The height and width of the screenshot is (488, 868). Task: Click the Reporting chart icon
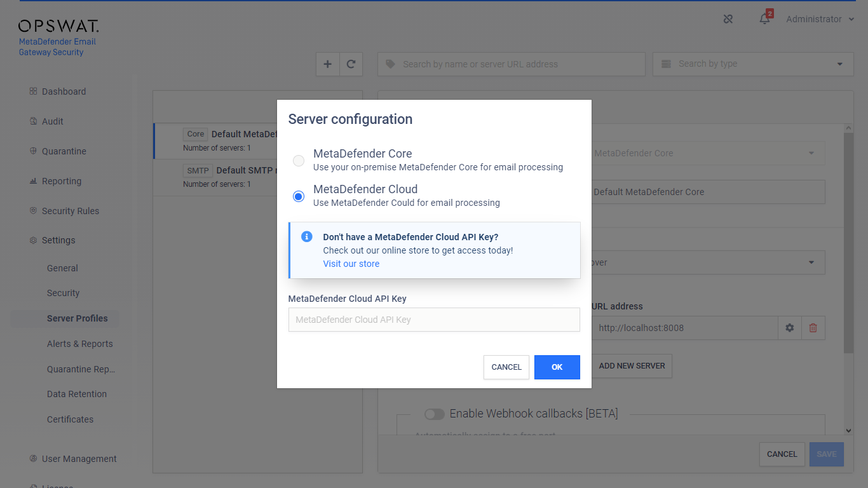[33, 181]
